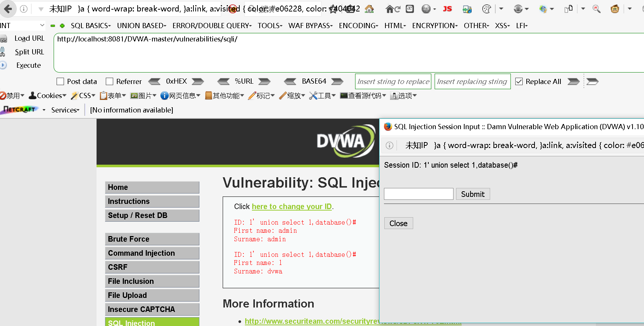Open the CSS dropdown in web developer toolbar
This screenshot has height=326, width=644.
coord(83,95)
